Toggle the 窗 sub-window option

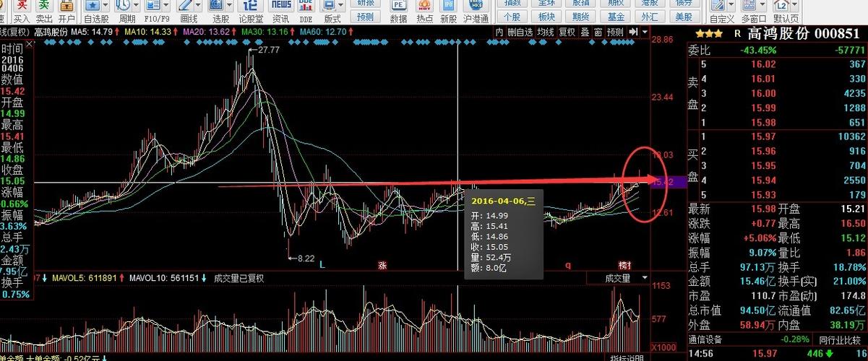click(x=598, y=32)
